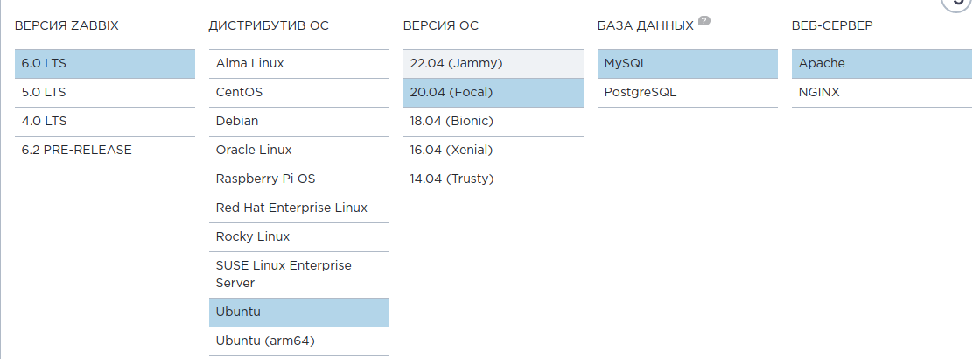This screenshot has height=359, width=980.
Task: Choose Red Hat Enterprise Linux
Action: (x=299, y=208)
